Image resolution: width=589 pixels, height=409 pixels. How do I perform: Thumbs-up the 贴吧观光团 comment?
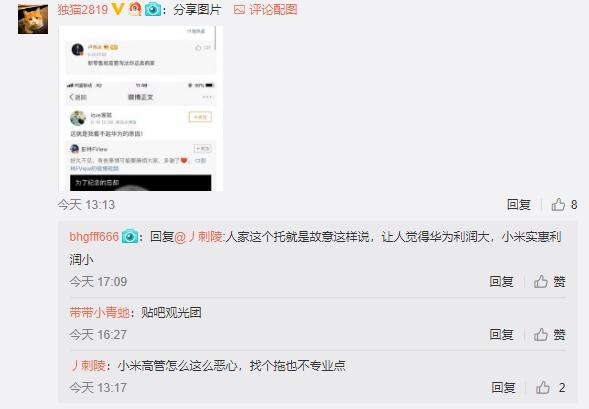coord(550,334)
